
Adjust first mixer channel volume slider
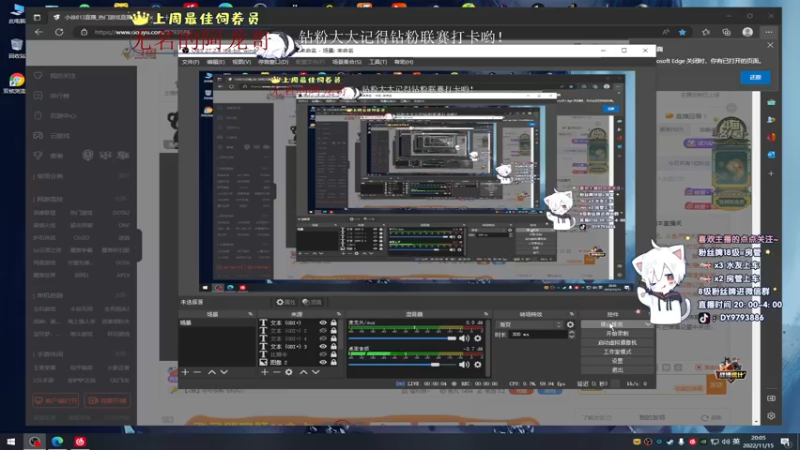(x=402, y=338)
